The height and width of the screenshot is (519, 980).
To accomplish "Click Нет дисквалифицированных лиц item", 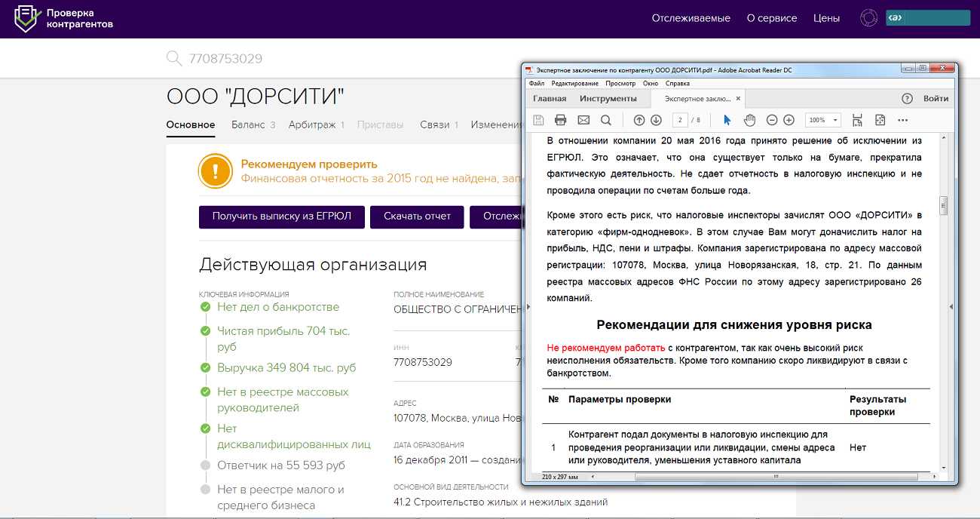I will 294,436.
